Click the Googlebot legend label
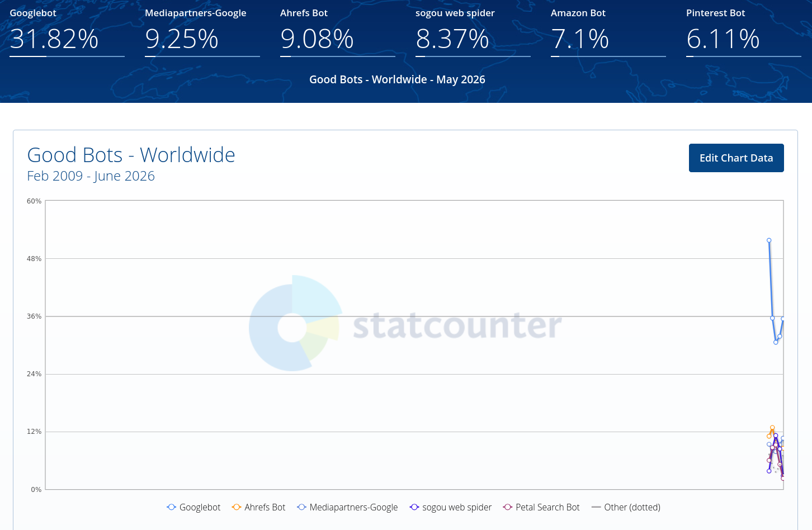The image size is (812, 530). 200,507
